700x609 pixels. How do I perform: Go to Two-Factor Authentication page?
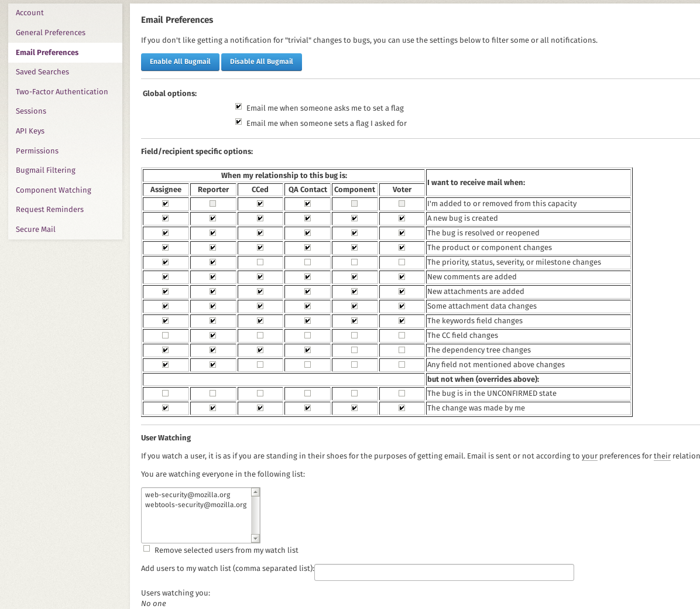[61, 91]
